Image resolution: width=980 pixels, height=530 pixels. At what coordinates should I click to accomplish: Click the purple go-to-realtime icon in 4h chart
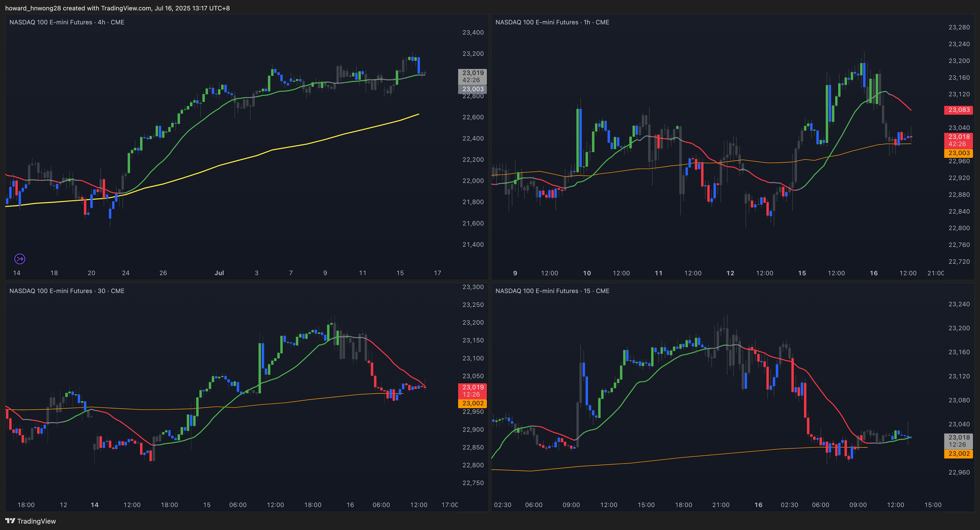(20, 259)
